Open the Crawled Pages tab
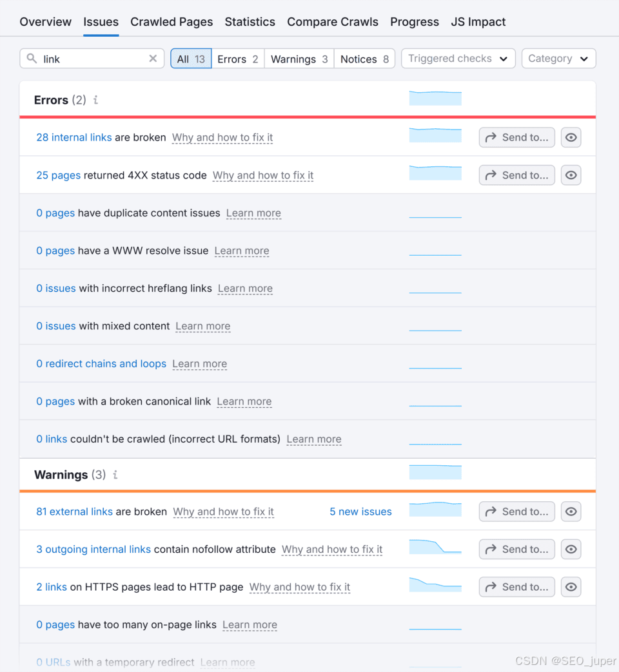The height and width of the screenshot is (672, 619). [172, 22]
